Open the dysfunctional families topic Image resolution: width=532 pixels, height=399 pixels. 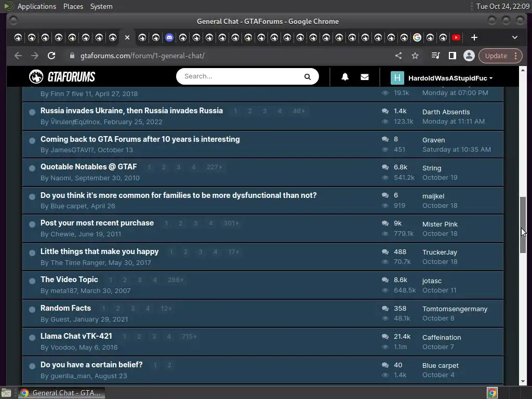pyautogui.click(x=179, y=195)
